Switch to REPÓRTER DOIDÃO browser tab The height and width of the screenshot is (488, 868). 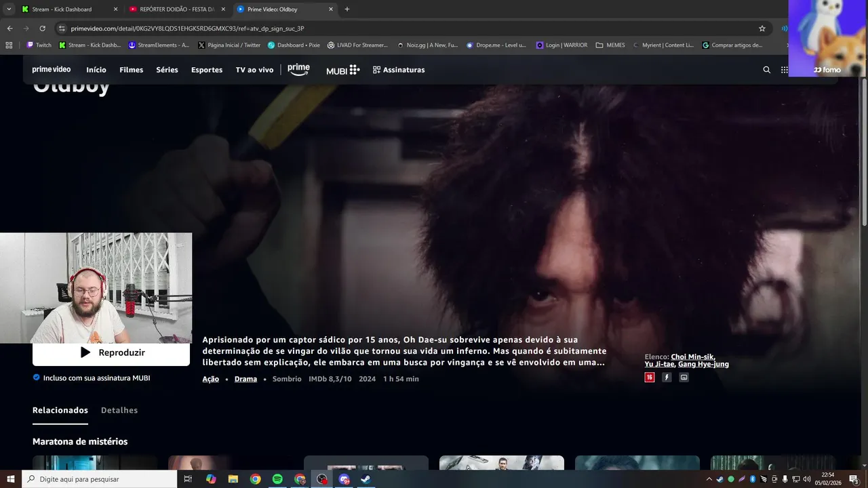[x=176, y=9]
